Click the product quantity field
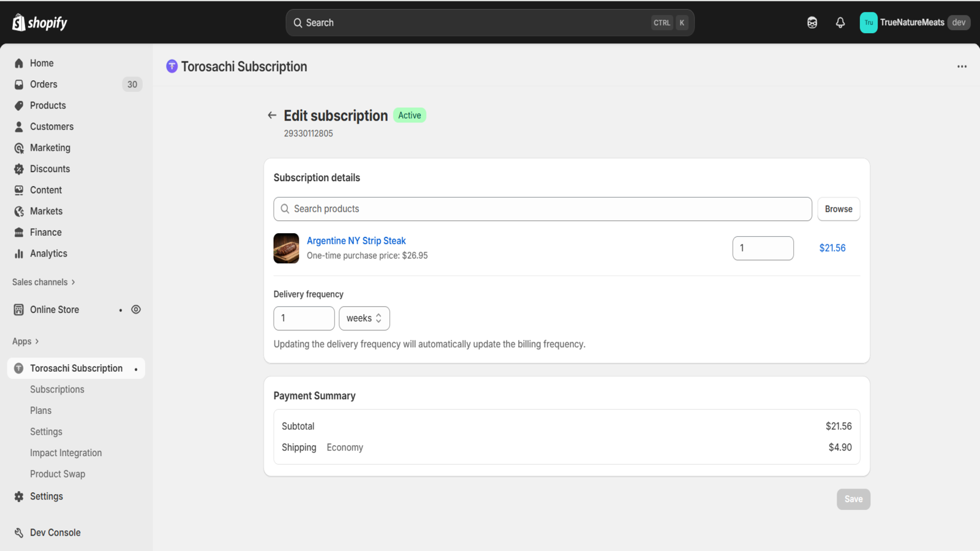This screenshot has width=980, height=551. point(763,248)
